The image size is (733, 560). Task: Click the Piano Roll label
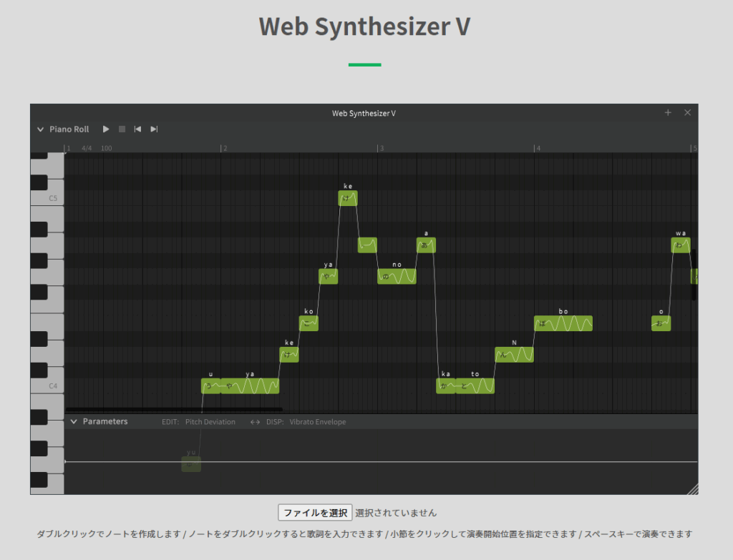coord(69,129)
